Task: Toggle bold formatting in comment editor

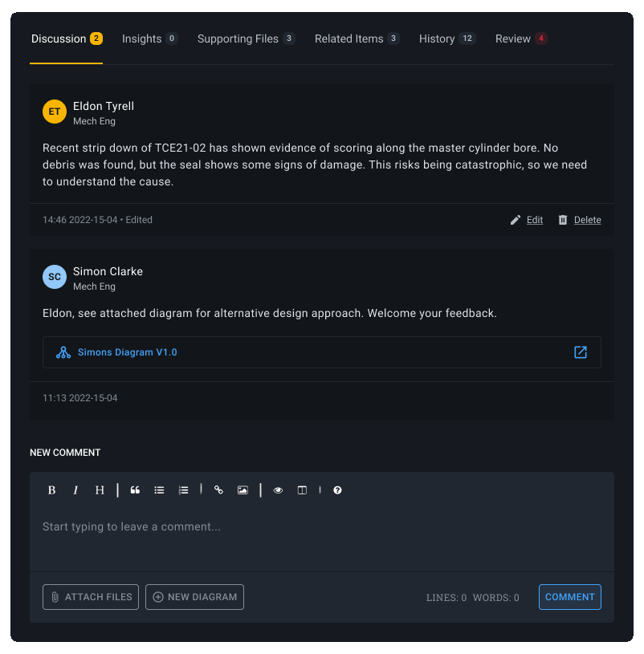Action: 52,490
